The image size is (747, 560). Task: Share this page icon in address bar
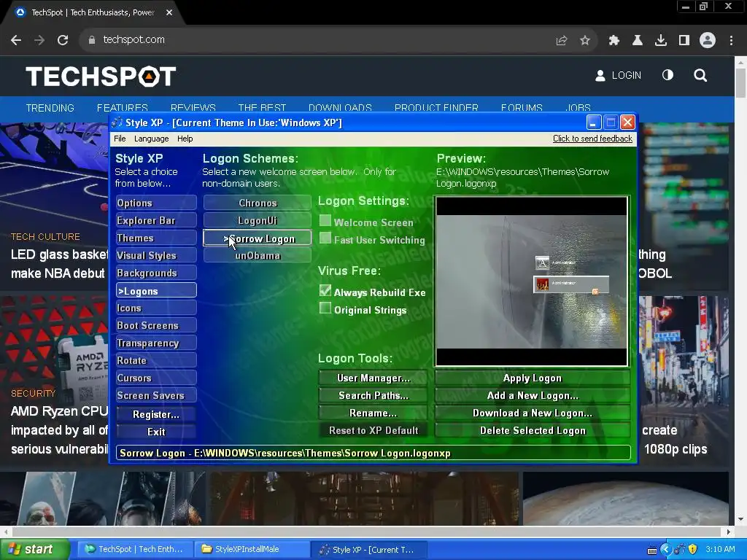(562, 41)
